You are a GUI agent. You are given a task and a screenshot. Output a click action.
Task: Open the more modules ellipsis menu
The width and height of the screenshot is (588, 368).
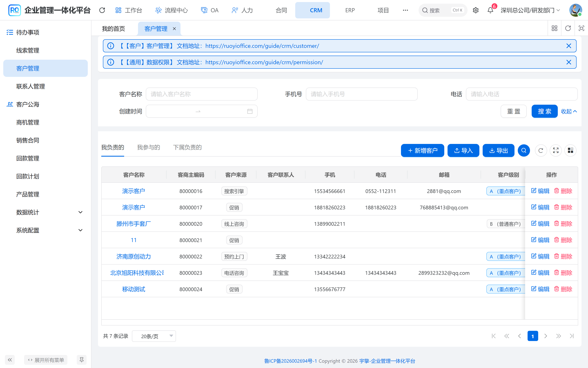pos(405,10)
